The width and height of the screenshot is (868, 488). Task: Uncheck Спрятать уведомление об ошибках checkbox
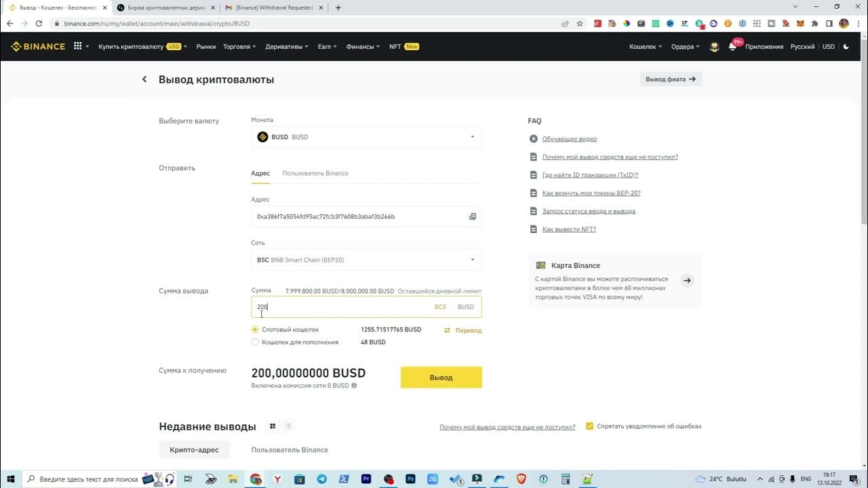click(x=589, y=426)
